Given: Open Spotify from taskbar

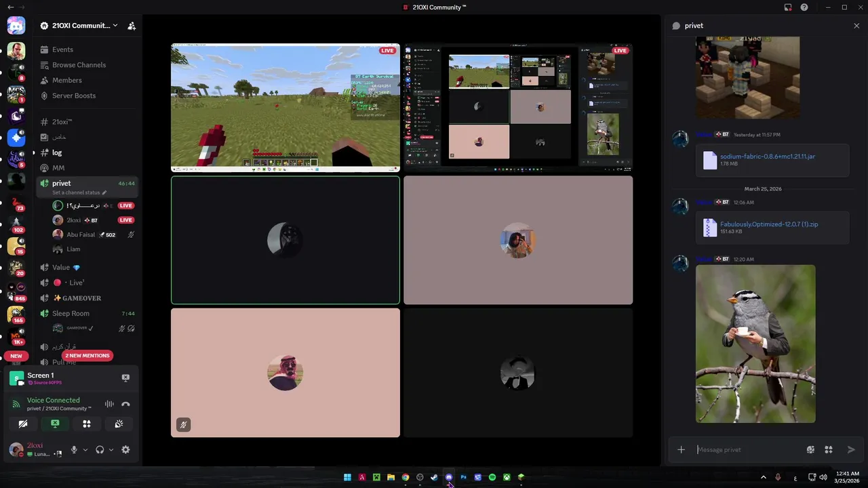Looking at the screenshot, I should 492,477.
